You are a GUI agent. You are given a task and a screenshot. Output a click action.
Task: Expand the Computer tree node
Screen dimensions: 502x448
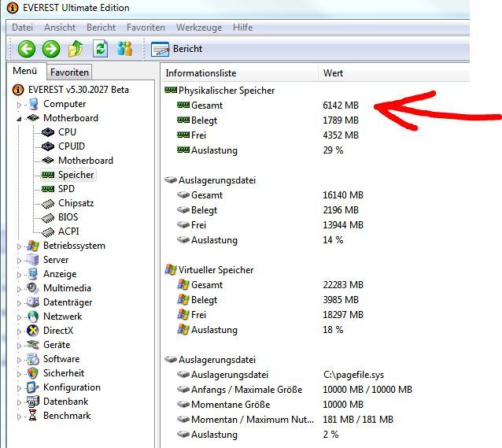[x=19, y=105]
